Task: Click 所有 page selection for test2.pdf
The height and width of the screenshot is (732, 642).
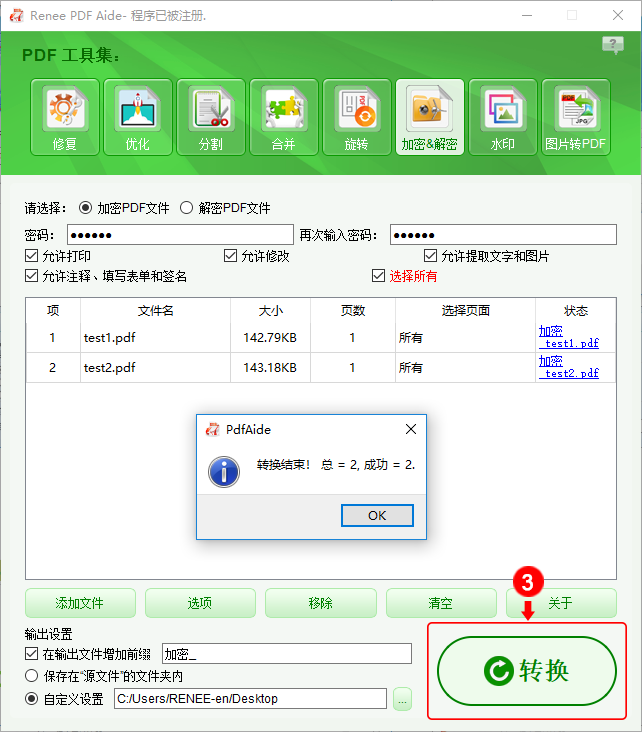Action: tap(465, 367)
